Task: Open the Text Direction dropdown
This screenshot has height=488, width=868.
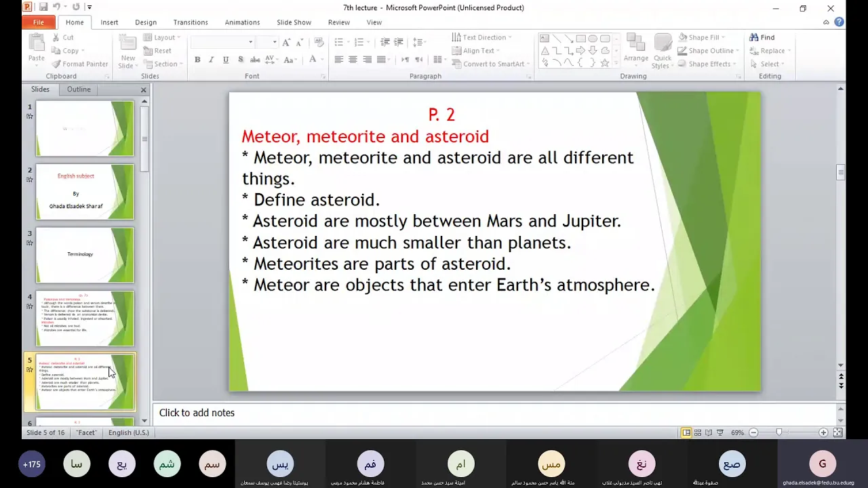Action: pos(481,37)
